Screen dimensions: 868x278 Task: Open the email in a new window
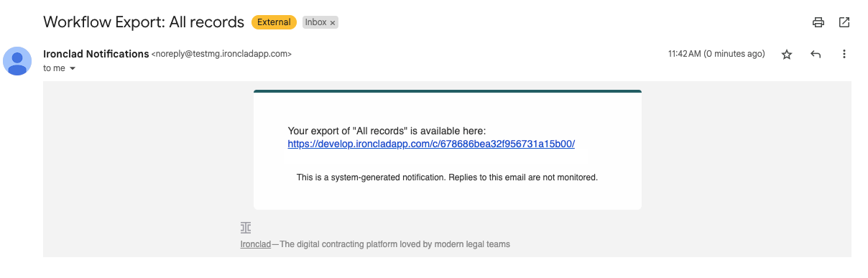844,22
